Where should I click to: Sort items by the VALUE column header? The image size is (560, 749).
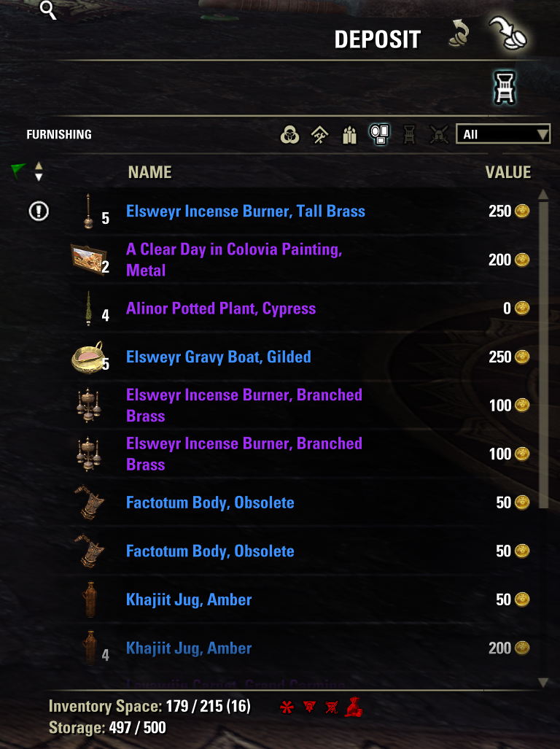click(x=508, y=172)
